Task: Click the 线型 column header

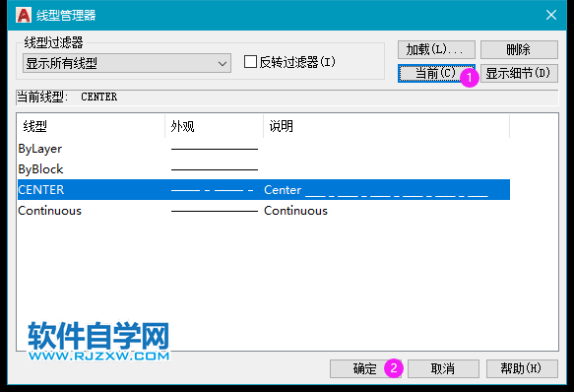Action: pyautogui.click(x=91, y=126)
